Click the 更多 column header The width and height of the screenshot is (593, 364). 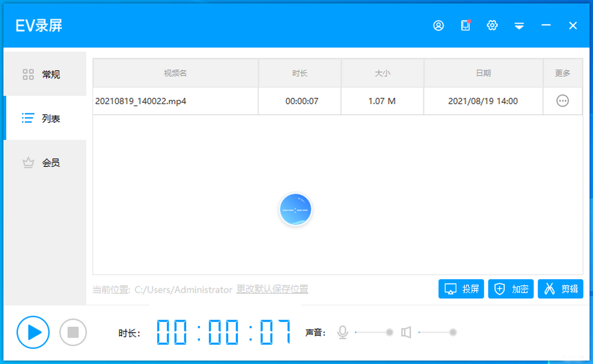563,73
